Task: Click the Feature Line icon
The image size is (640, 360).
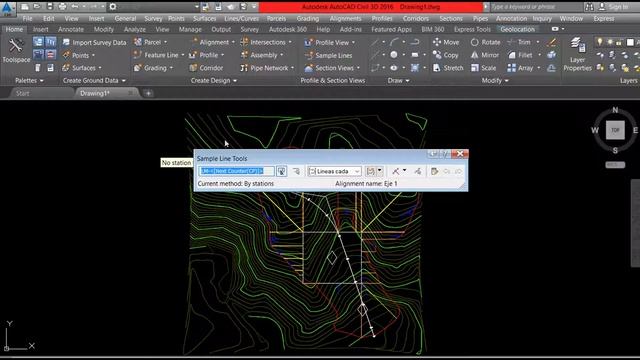Action: 138,55
